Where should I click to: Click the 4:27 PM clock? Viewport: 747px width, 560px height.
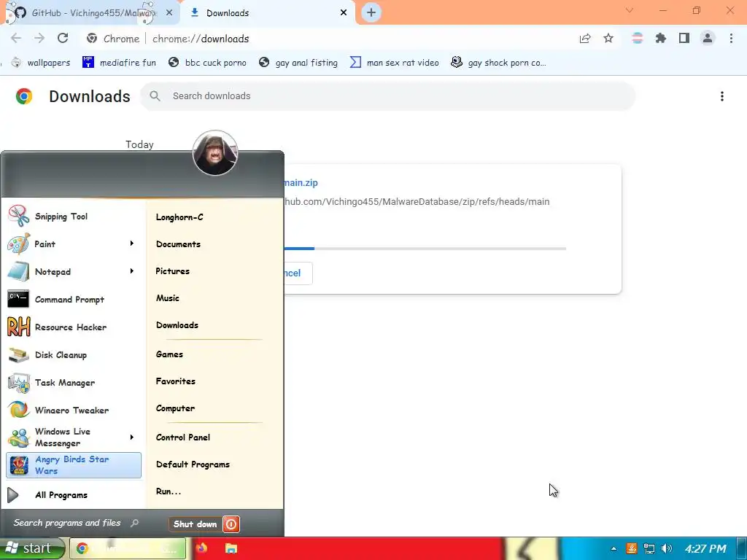coord(705,548)
